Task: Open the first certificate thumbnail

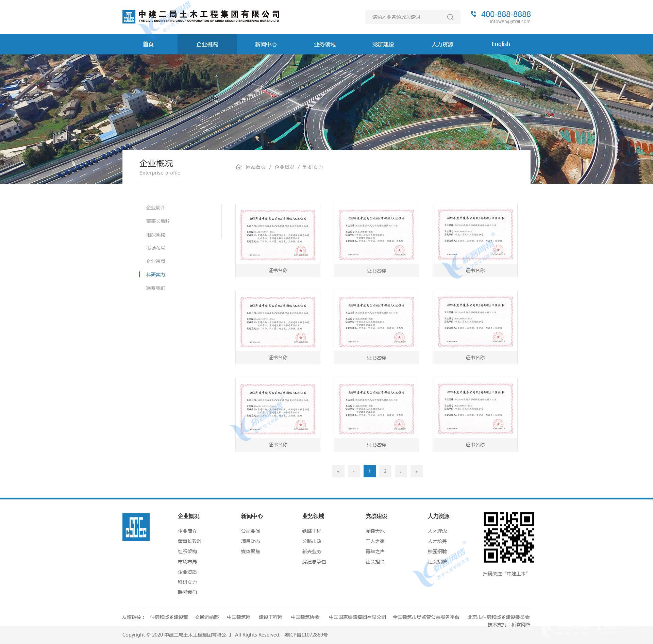Action: 278,234
